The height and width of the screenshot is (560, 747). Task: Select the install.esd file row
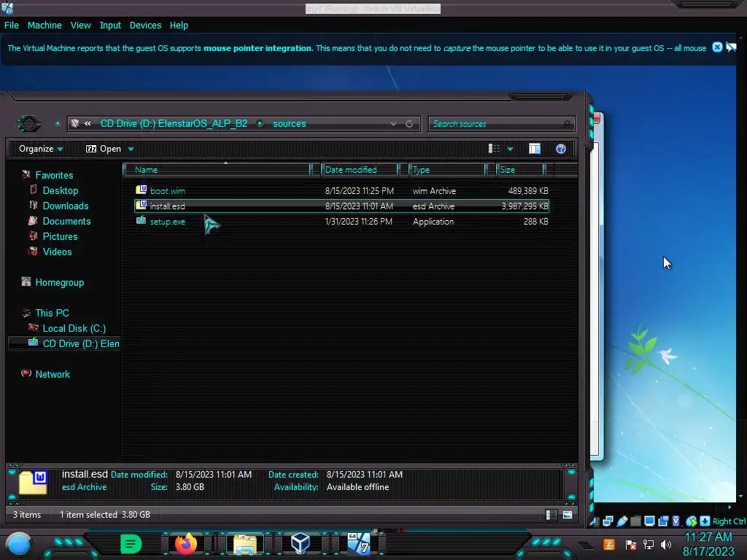[x=341, y=206]
